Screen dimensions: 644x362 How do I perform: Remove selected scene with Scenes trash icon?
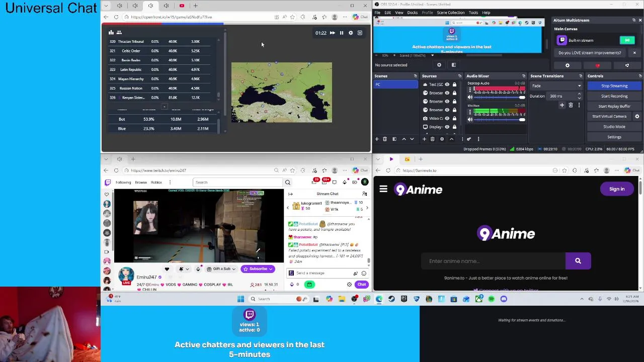(385, 139)
